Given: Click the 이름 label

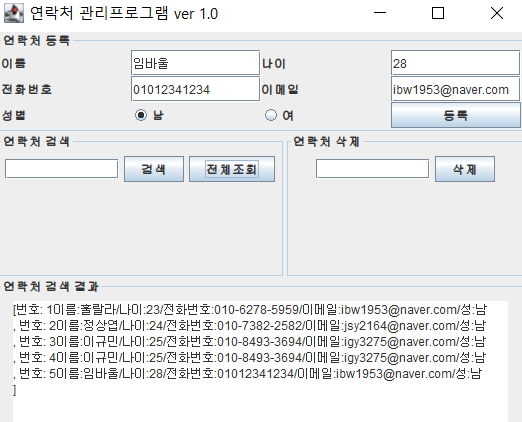Looking at the screenshot, I should (x=14, y=63).
